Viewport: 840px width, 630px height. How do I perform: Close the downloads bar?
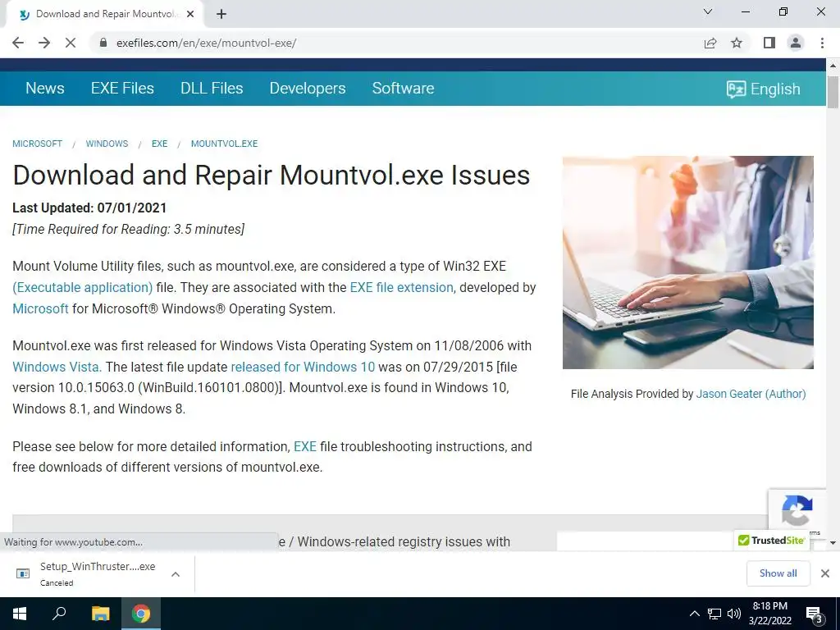[825, 573]
